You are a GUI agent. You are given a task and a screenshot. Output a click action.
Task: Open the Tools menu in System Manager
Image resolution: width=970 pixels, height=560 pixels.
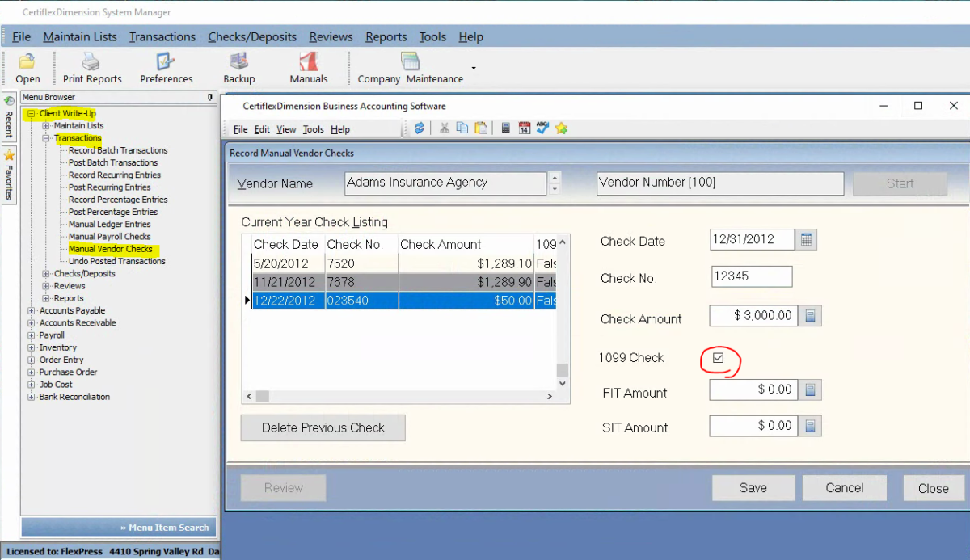point(432,36)
